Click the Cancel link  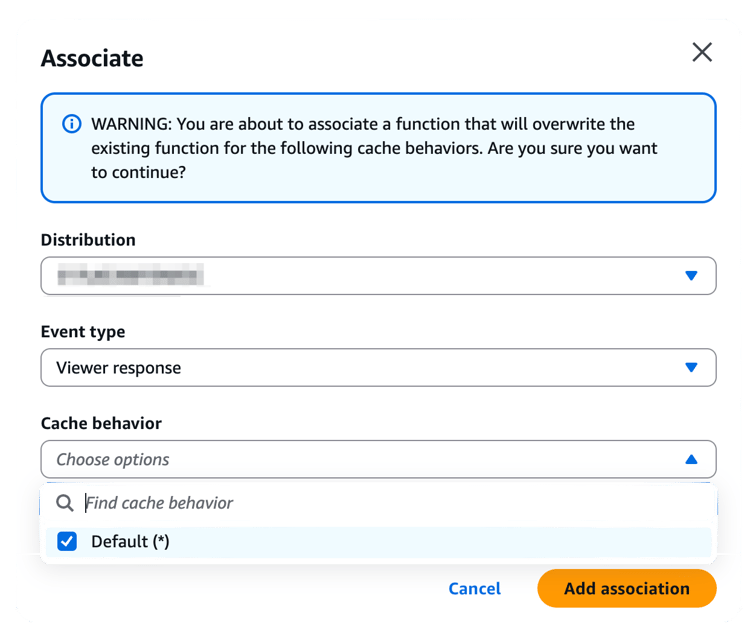[x=474, y=589]
